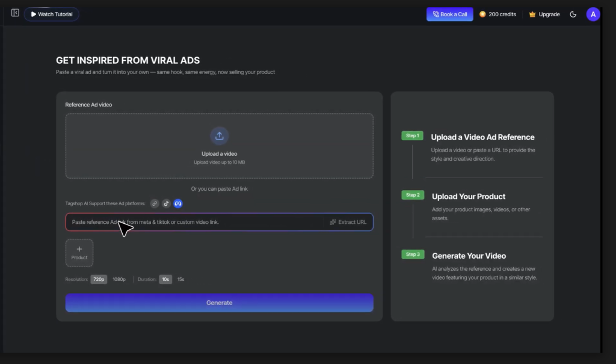This screenshot has height=364, width=616.
Task: Toggle dark mode moon icon
Action: (573, 14)
